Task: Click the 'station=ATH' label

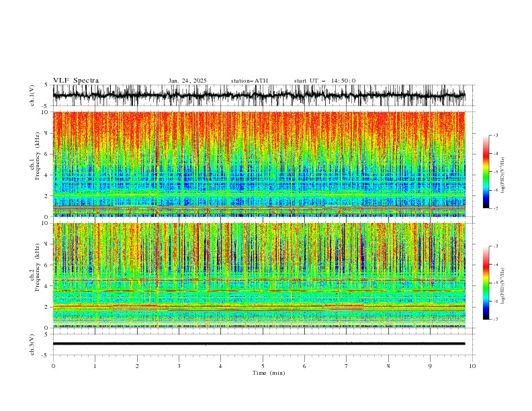Action: (x=249, y=81)
